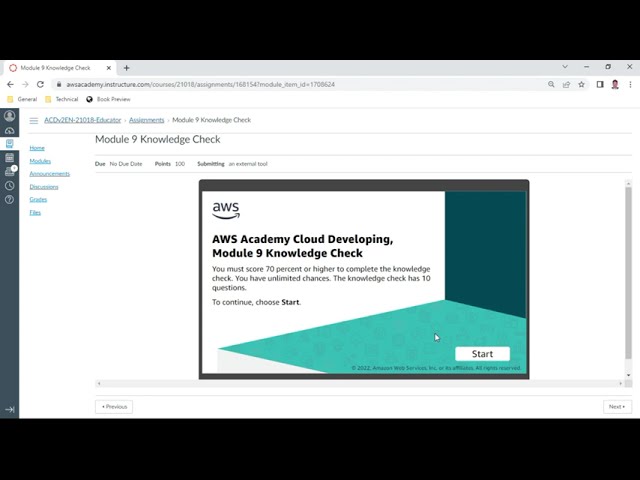Screen dimensions: 640x480
Task: Open the Canvas Account avatar icon
Action: [9, 116]
